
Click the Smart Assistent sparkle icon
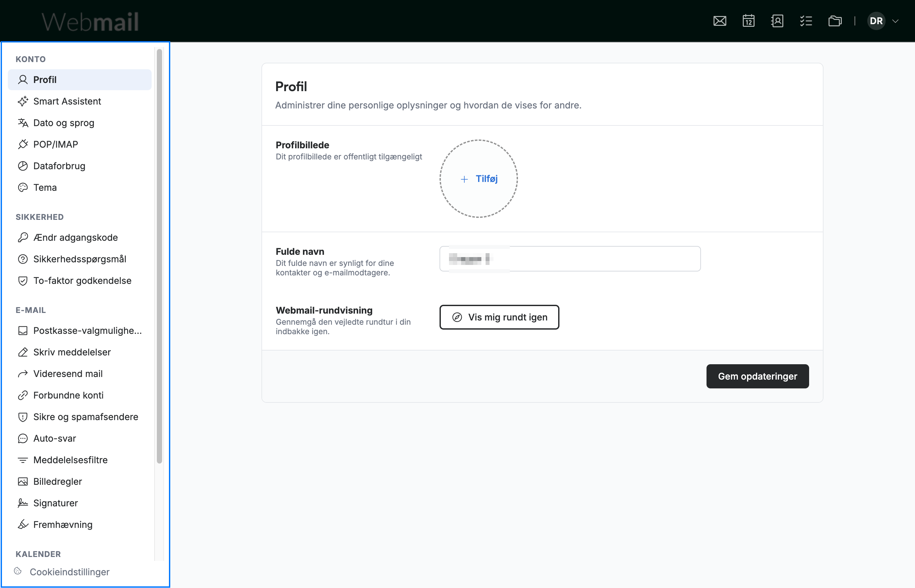coord(23,101)
